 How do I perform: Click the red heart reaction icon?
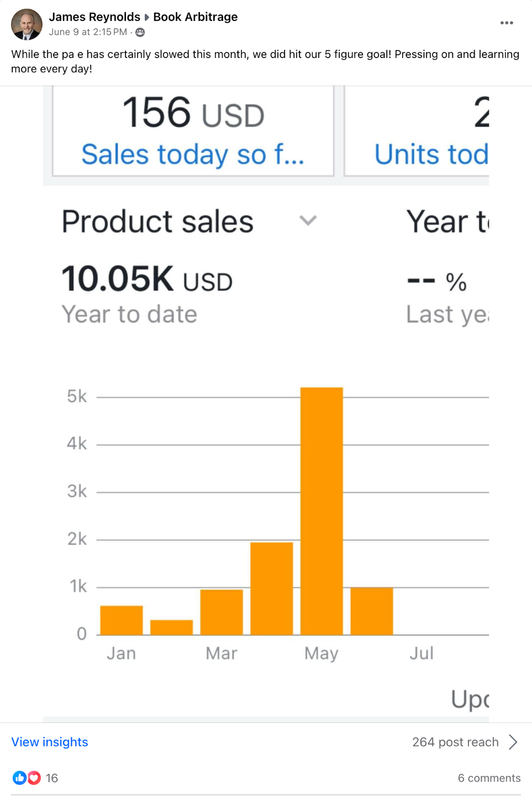pos(34,778)
